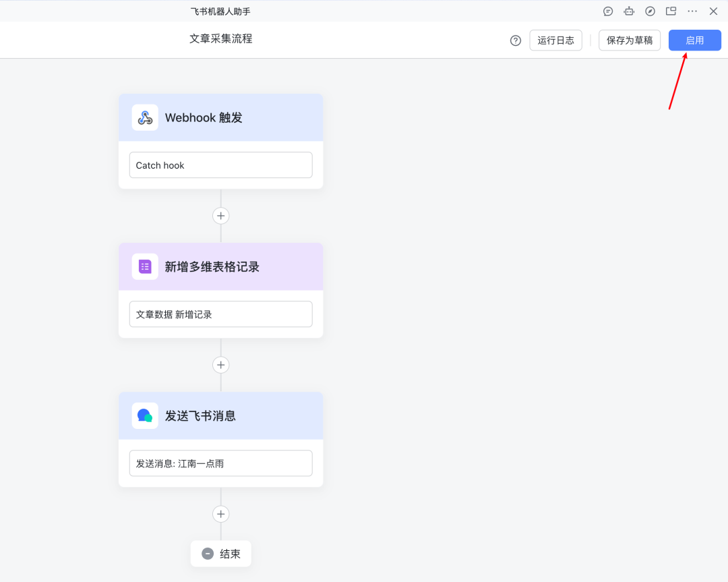
Task: Click 保存为草稿 to save draft
Action: click(630, 40)
